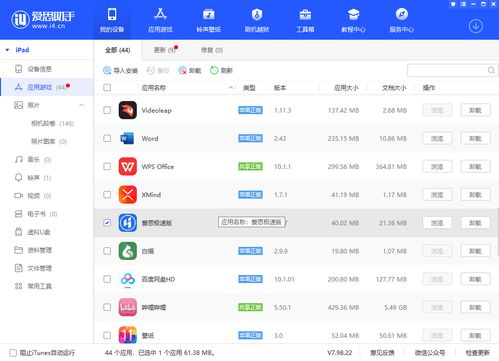
Task: Click the XMind app icon
Action: (x=128, y=194)
